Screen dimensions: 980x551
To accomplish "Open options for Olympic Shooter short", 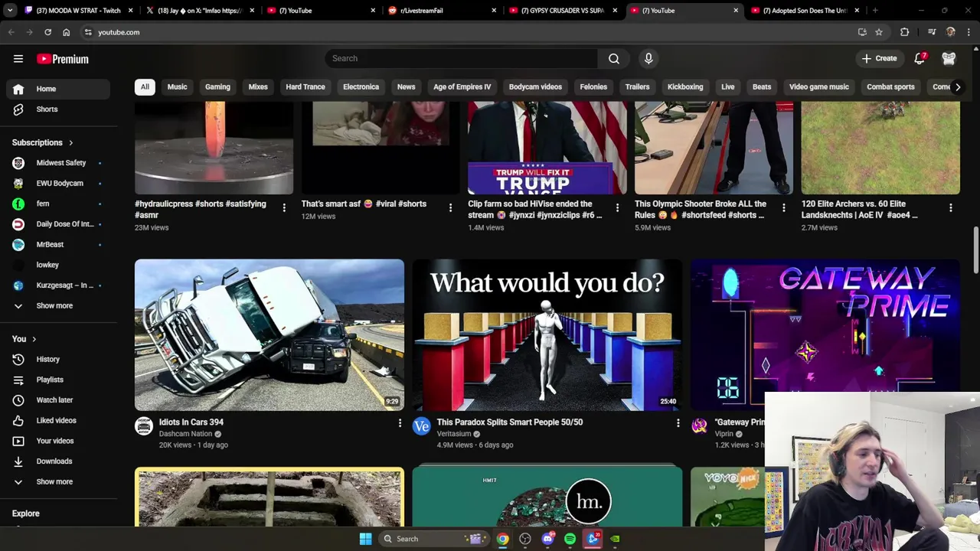I will coord(783,208).
